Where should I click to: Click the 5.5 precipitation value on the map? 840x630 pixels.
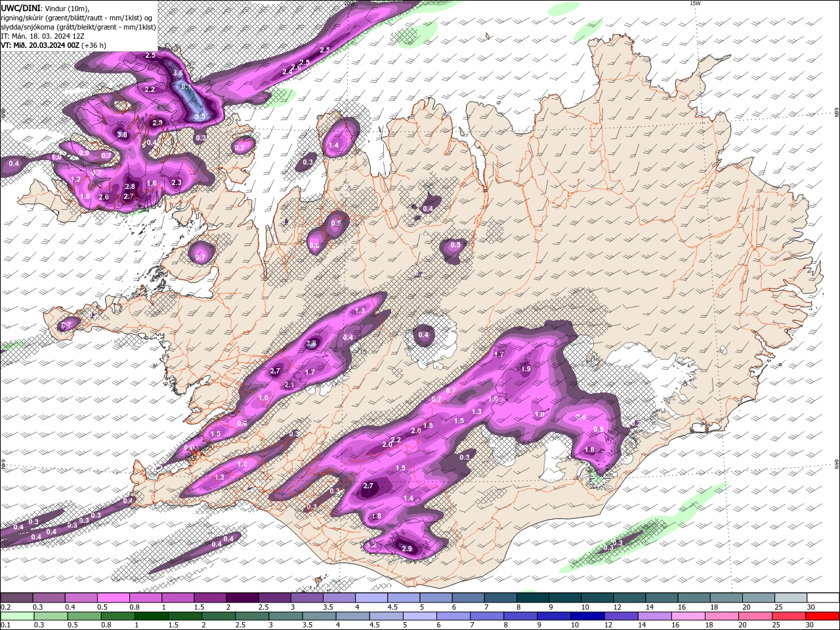tap(200, 116)
